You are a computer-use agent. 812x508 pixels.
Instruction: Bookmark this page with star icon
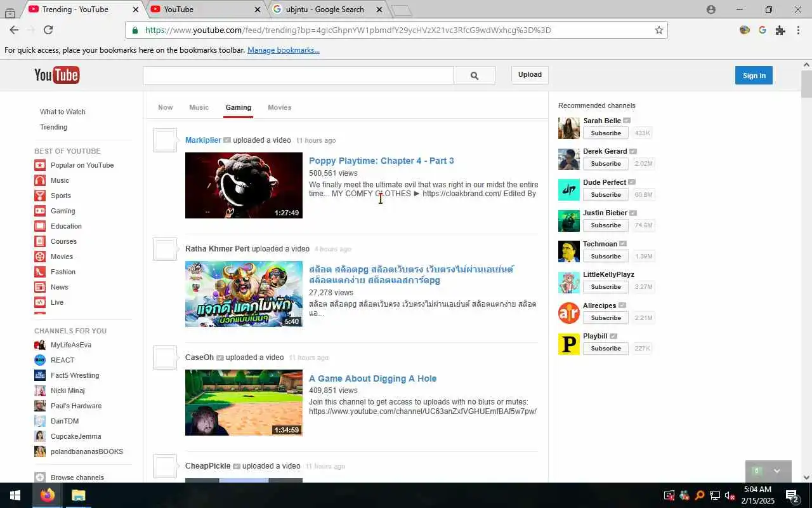658,30
